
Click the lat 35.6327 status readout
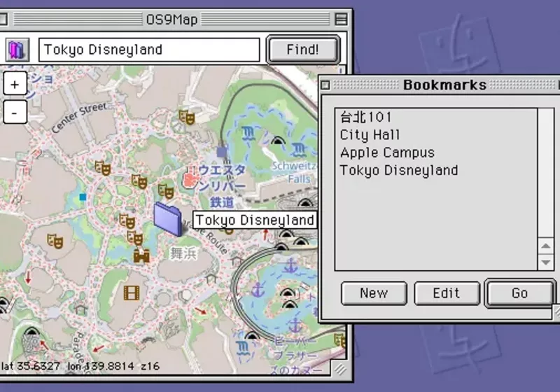(30, 366)
